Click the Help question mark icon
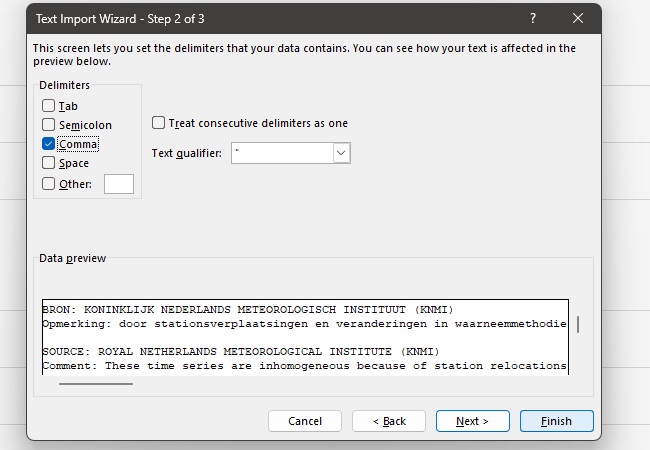650x450 pixels. pyautogui.click(x=531, y=18)
